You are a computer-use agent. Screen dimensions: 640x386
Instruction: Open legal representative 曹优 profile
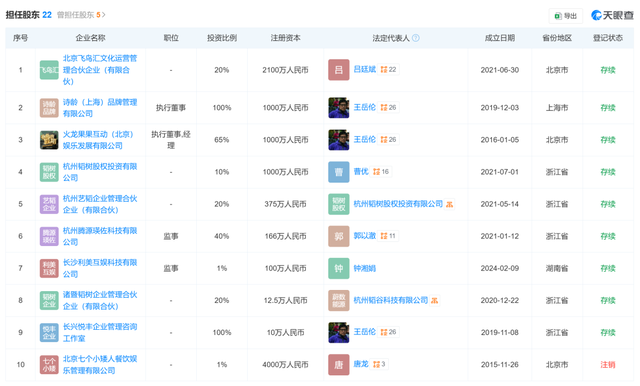coord(361,171)
